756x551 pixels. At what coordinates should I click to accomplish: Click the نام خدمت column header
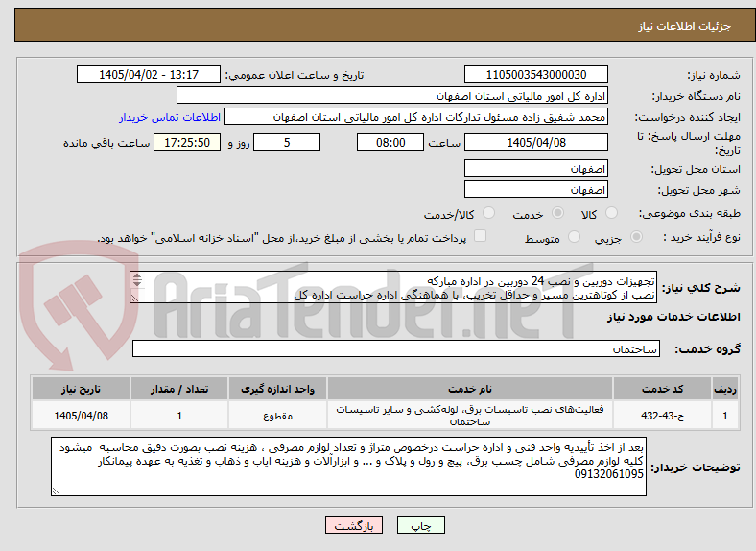pyautogui.click(x=470, y=389)
